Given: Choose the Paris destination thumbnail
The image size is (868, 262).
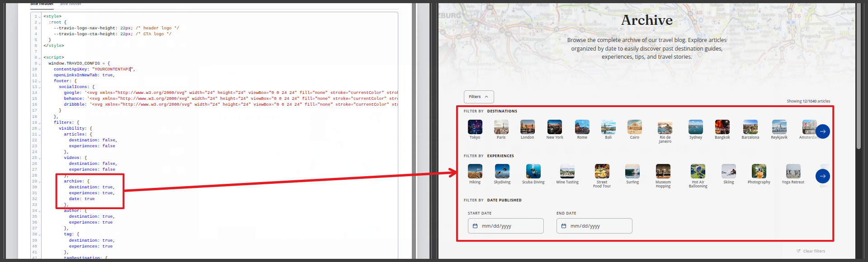Looking at the screenshot, I should coord(501,127).
